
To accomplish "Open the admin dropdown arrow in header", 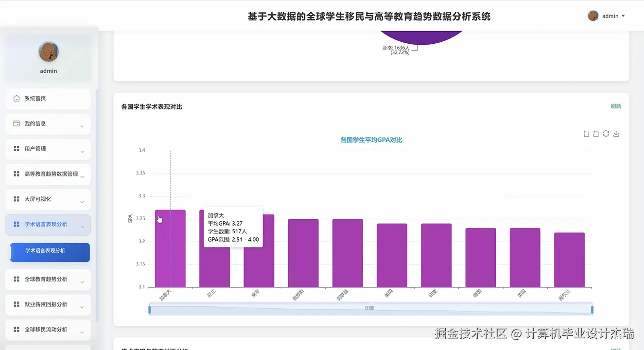I will [x=623, y=16].
